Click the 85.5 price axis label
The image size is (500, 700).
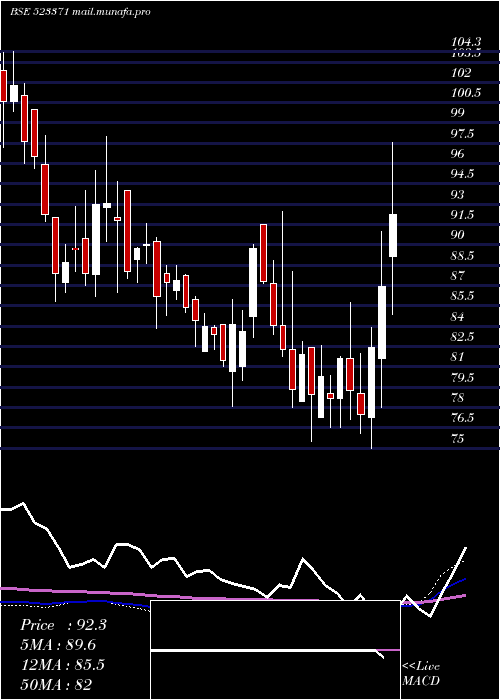click(x=462, y=296)
